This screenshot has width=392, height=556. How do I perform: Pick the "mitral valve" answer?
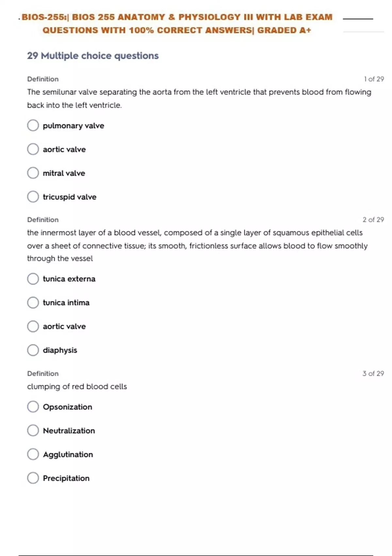33,173
